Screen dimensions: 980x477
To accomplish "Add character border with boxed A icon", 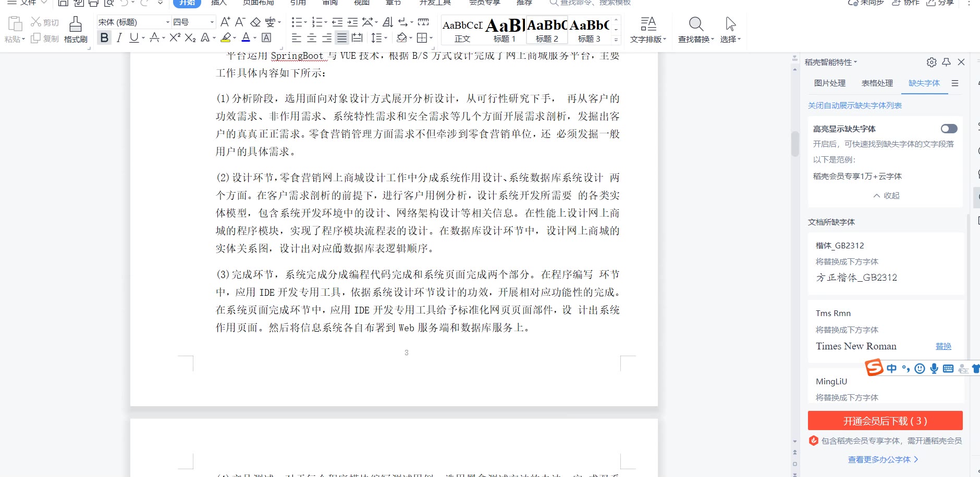I will 266,37.
